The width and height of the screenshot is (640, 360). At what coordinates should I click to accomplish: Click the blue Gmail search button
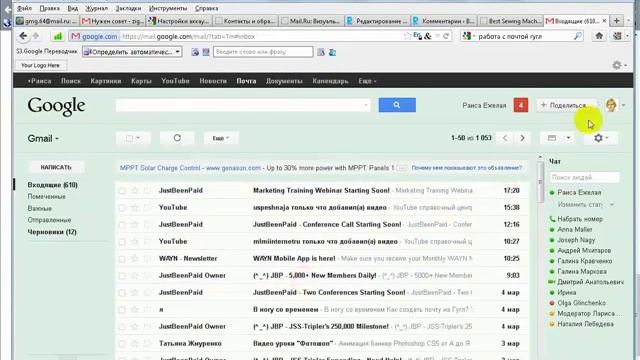click(x=397, y=105)
